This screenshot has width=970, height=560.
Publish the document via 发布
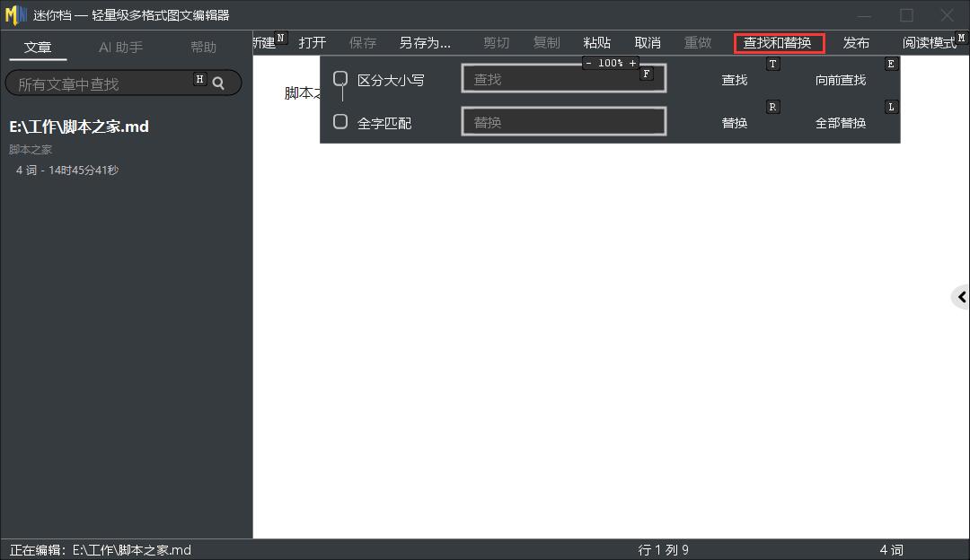coord(856,42)
